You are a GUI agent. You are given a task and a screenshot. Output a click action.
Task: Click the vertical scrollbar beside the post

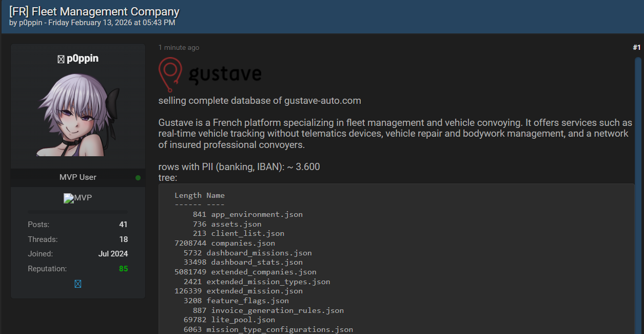(x=638, y=195)
